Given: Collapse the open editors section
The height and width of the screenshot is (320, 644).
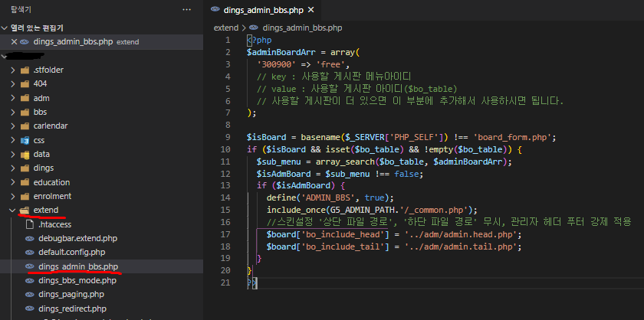Looking at the screenshot, I should tap(6, 28).
